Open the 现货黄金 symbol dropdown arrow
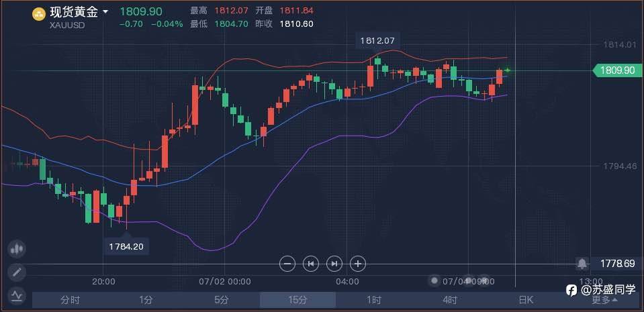The image size is (644, 312). point(105,12)
